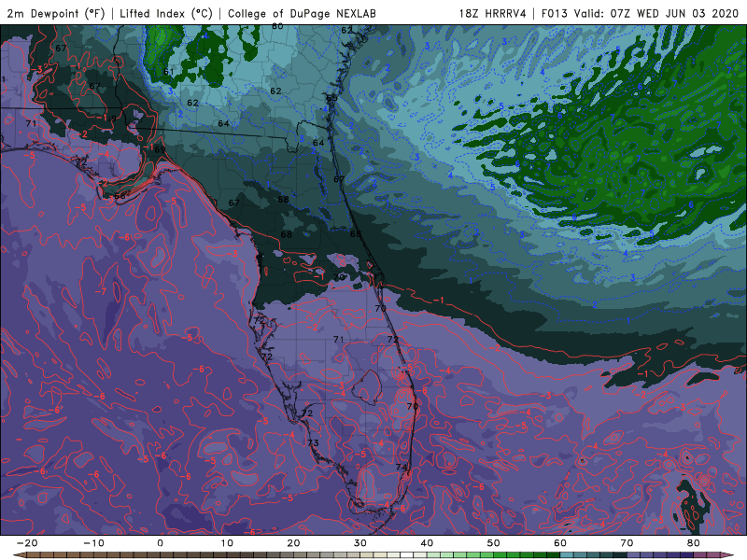Click the 10 label on the color scale

tap(227, 543)
